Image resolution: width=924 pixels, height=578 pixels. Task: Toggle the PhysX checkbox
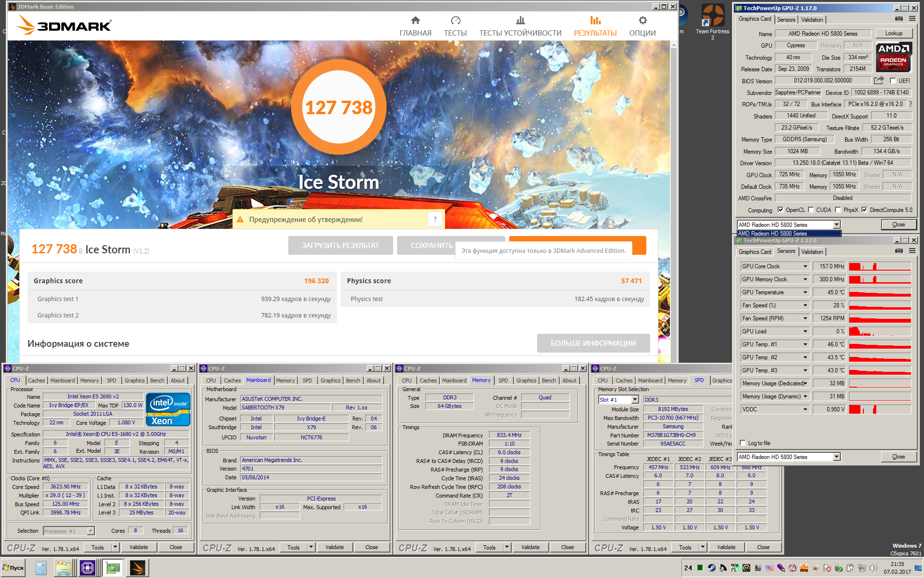(x=838, y=210)
